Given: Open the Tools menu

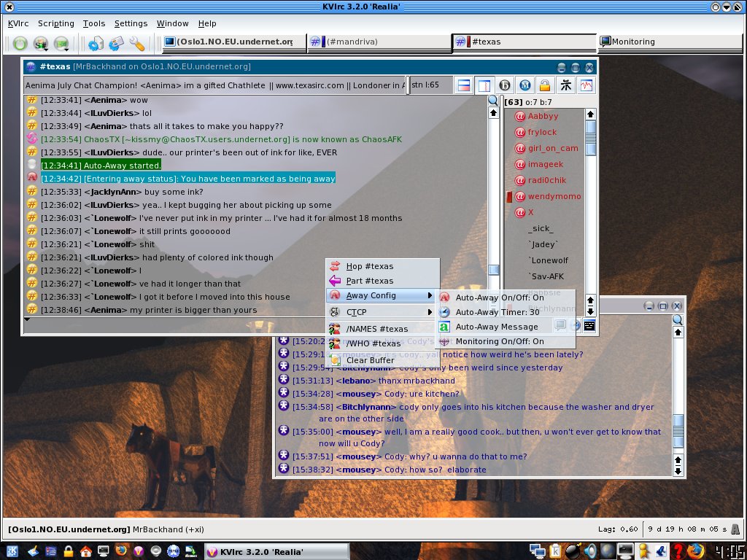Looking at the screenshot, I should point(94,23).
